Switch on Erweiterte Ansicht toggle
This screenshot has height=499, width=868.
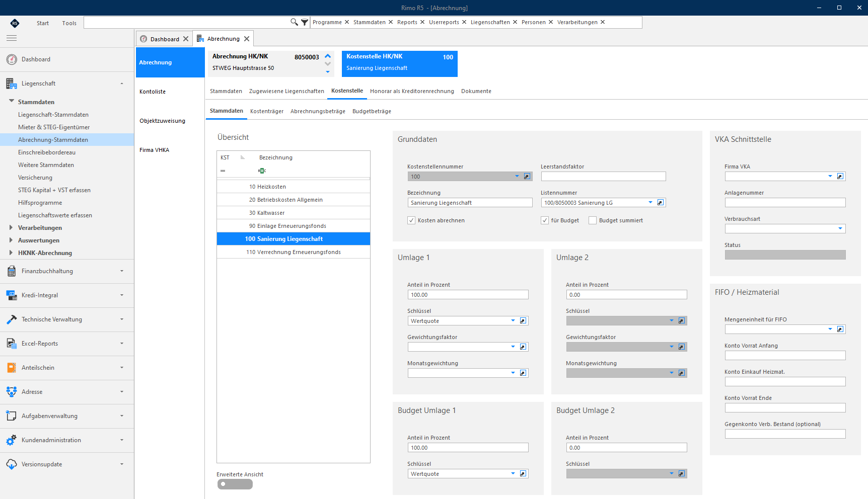235,484
